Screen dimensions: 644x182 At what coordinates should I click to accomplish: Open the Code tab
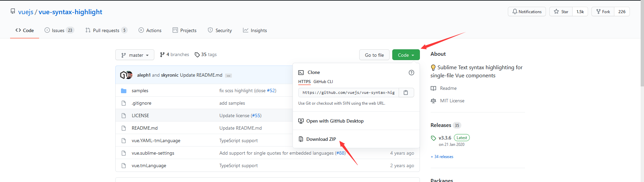(x=25, y=30)
